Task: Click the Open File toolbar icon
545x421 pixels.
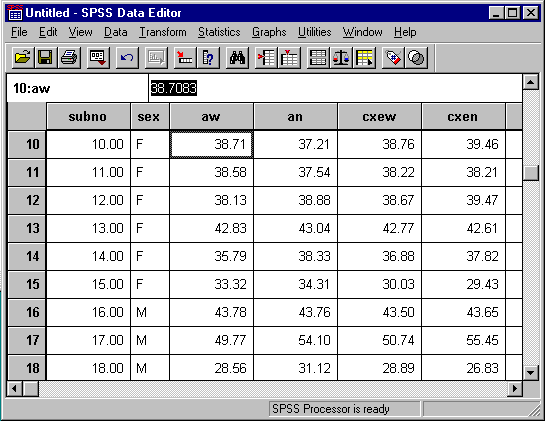Action: point(23,57)
